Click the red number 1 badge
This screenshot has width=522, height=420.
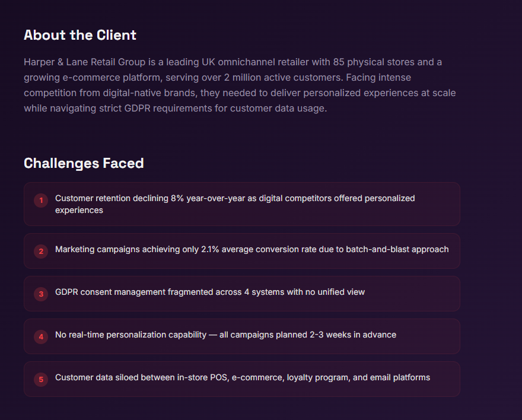pos(41,201)
